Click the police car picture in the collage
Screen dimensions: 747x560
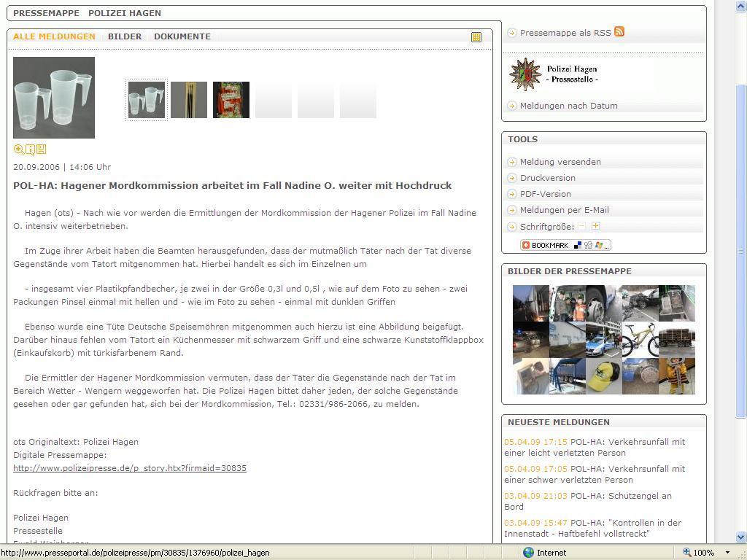(603, 340)
